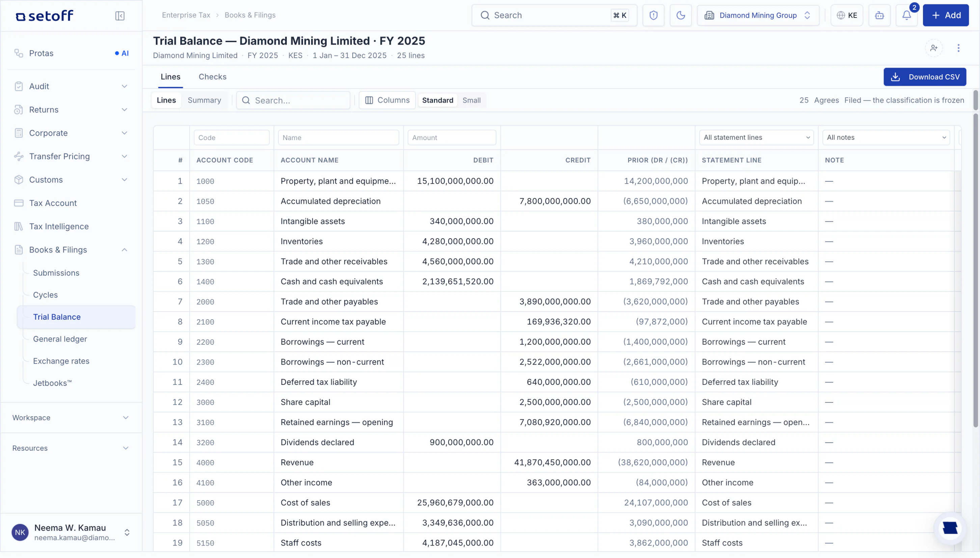Viewport: 980px width, 558px height.
Task: Open All notes filter dropdown
Action: pyautogui.click(x=886, y=138)
